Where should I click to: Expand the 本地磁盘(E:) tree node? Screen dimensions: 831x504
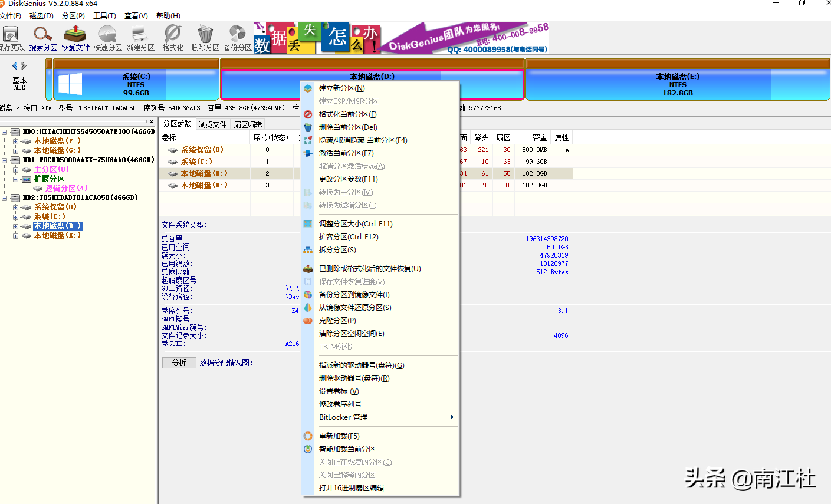pos(15,236)
